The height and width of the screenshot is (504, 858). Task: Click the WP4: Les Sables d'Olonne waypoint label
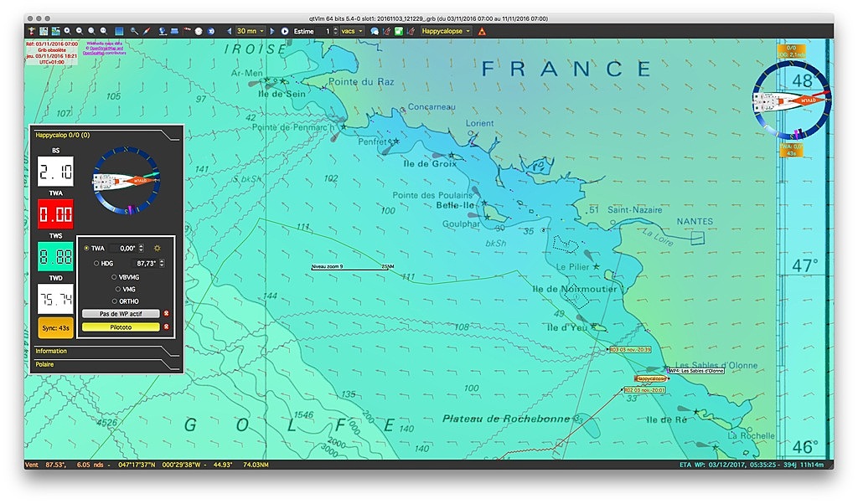696,371
